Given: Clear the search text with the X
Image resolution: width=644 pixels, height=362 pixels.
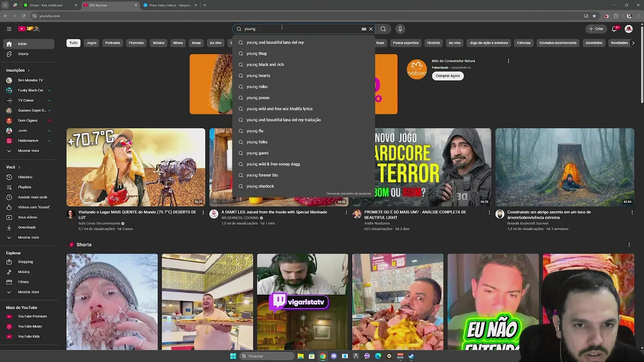Looking at the screenshot, I should coord(371,29).
